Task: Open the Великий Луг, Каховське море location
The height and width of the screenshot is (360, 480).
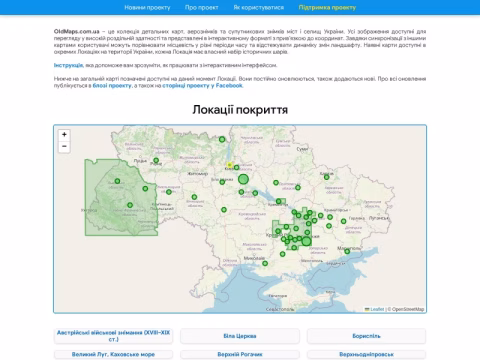Action: pyautogui.click(x=113, y=354)
